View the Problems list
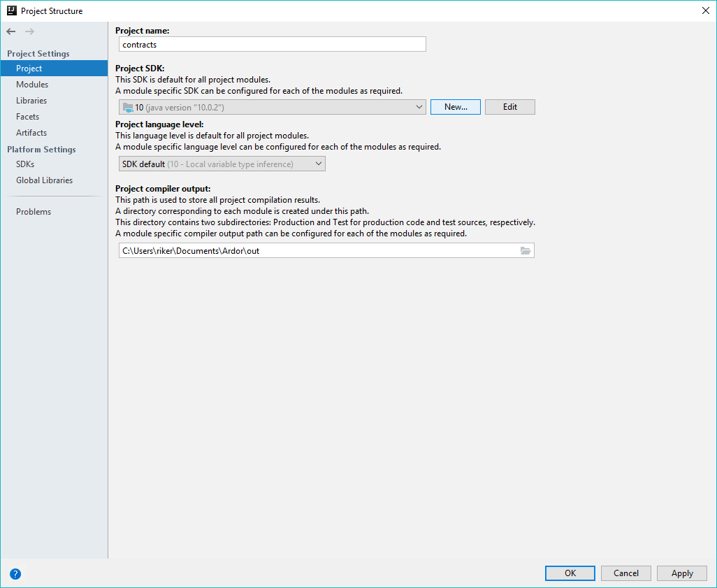The width and height of the screenshot is (717, 588). [34, 212]
